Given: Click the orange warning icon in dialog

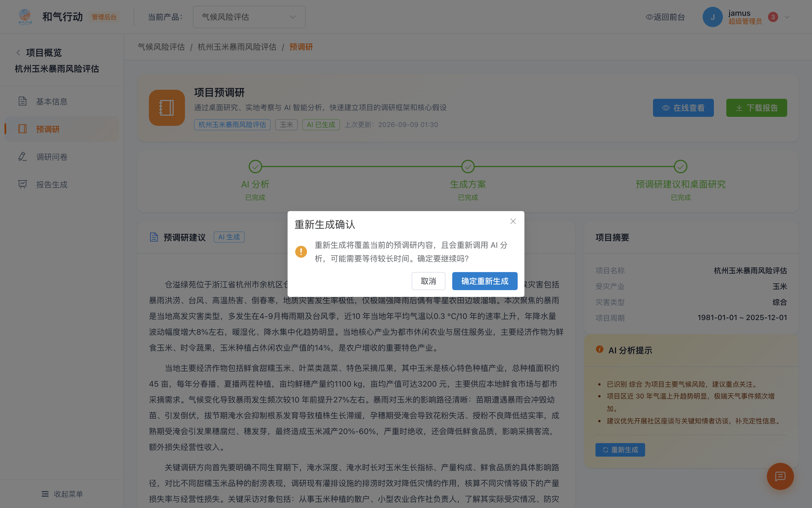Looking at the screenshot, I should pos(301,252).
